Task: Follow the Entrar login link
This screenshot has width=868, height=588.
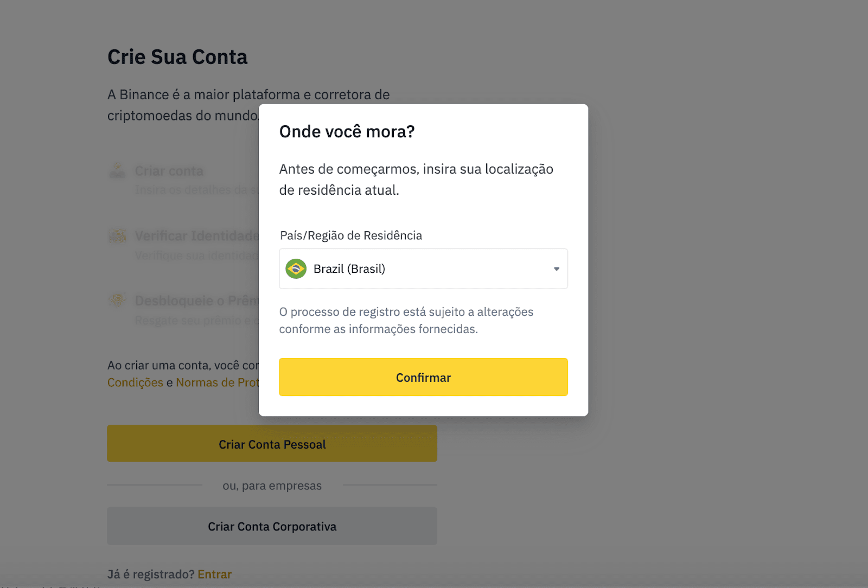Action: [214, 574]
